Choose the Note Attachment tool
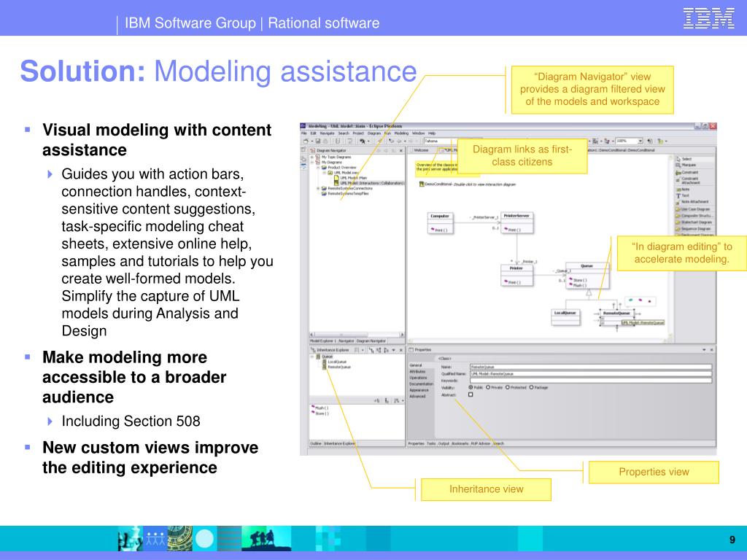The width and height of the screenshot is (747, 560). [692, 202]
